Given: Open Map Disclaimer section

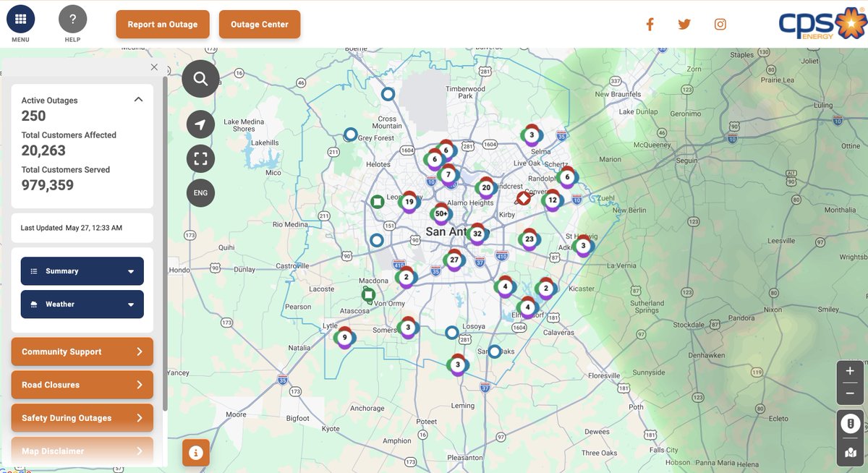Looking at the screenshot, I should pyautogui.click(x=82, y=451).
